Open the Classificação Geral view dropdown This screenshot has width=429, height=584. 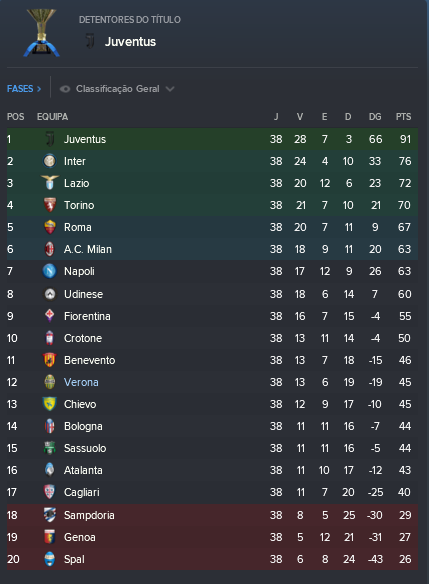click(x=117, y=89)
